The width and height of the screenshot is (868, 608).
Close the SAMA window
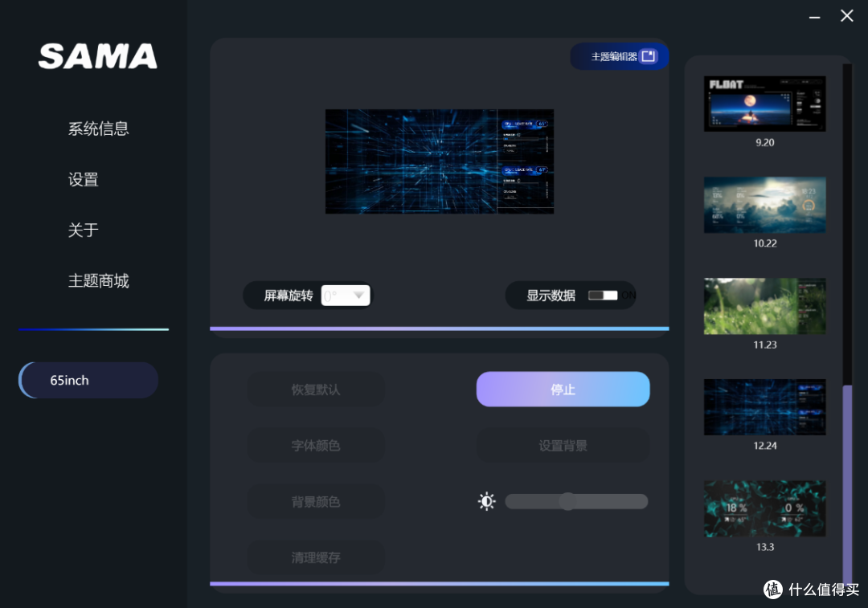click(846, 15)
